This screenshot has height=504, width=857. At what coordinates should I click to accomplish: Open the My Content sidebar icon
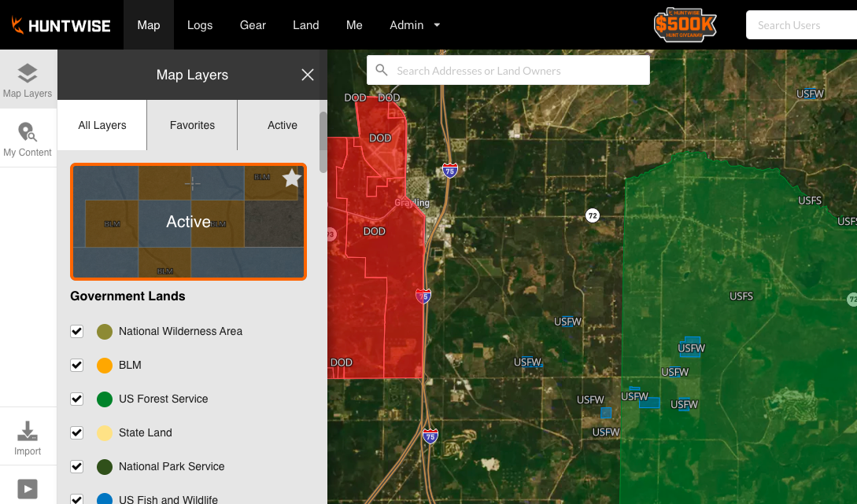tap(28, 138)
